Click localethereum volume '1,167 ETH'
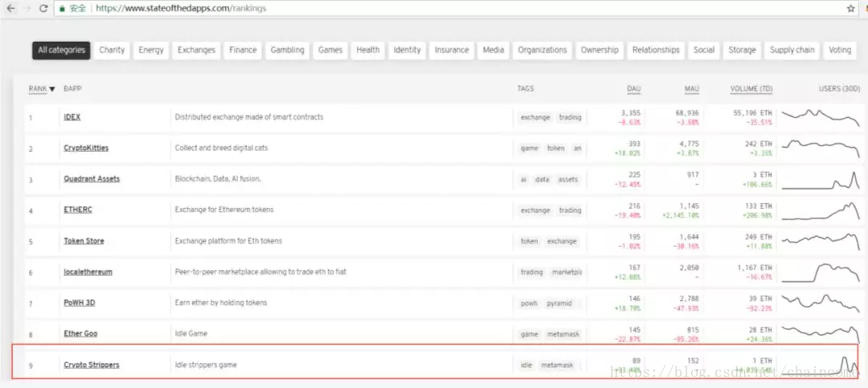 click(755, 268)
